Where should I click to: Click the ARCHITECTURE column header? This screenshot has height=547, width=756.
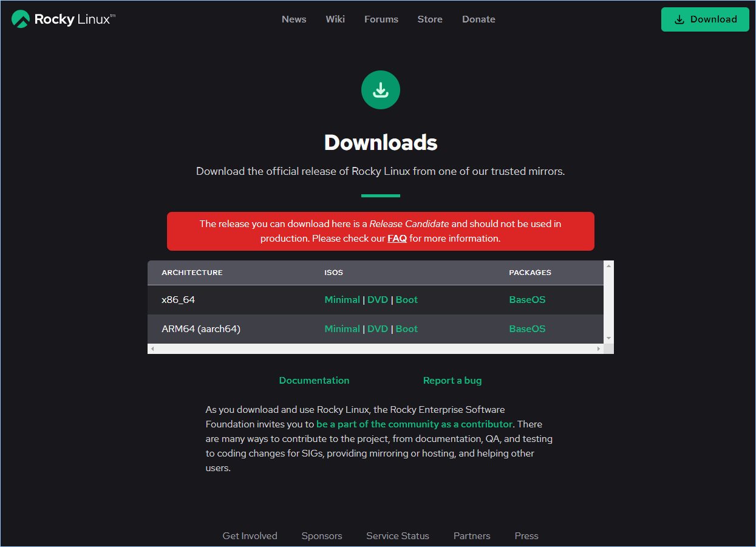[192, 273]
